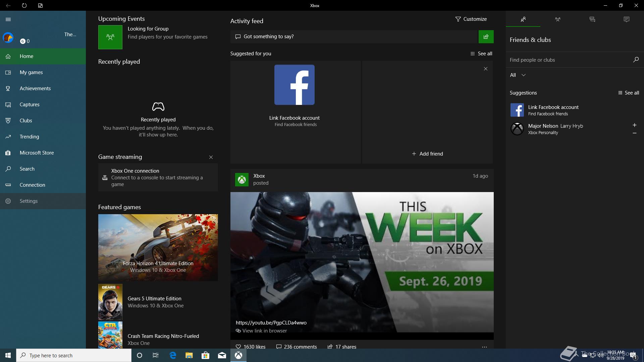The width and height of the screenshot is (644, 362).
Task: Expand the All friends filter dropdown
Action: (518, 75)
